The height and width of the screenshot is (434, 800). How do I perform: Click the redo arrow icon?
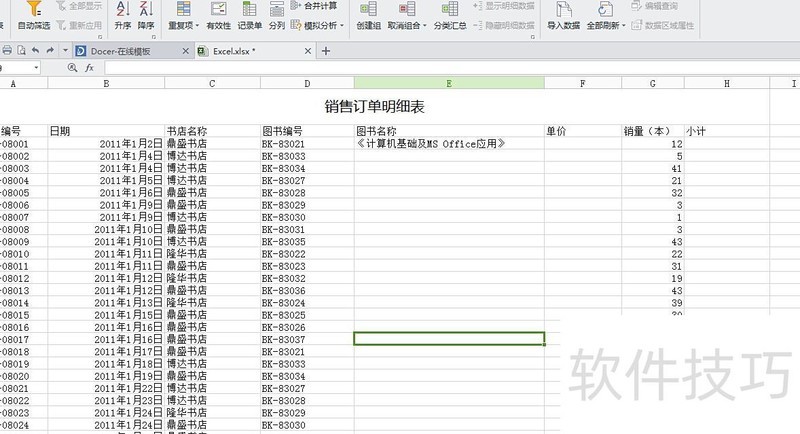[x=50, y=50]
